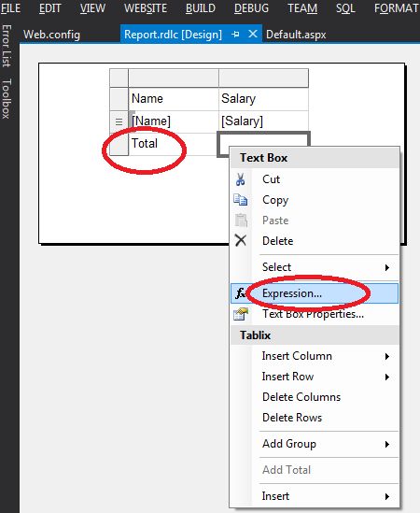Switch to the Default.aspx tab

(x=296, y=35)
